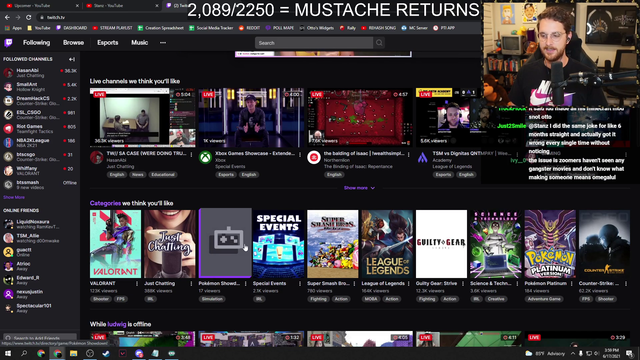Collapse the followed channels sidebar arrow
The height and width of the screenshot is (360, 640).
click(x=72, y=59)
